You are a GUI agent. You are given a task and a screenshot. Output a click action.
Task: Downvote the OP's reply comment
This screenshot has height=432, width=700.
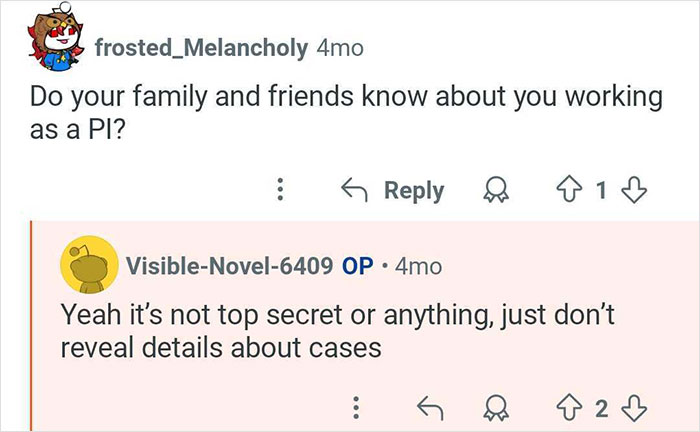(x=636, y=406)
